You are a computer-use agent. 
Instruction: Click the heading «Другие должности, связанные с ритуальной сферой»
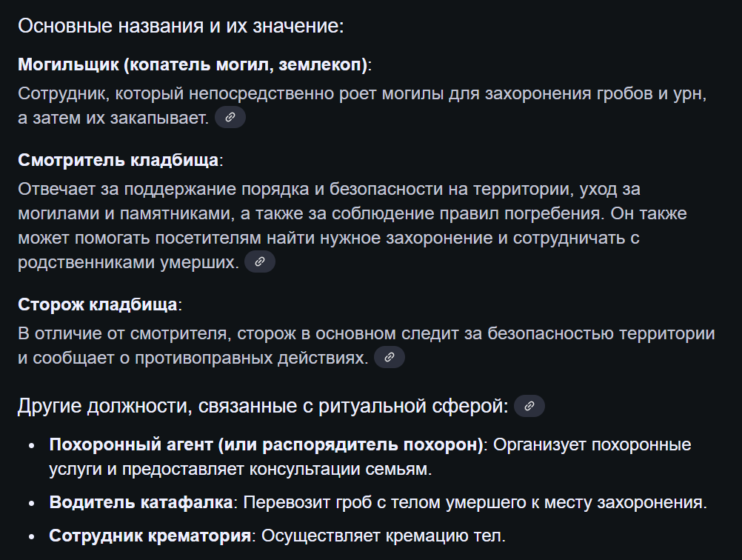(263, 406)
